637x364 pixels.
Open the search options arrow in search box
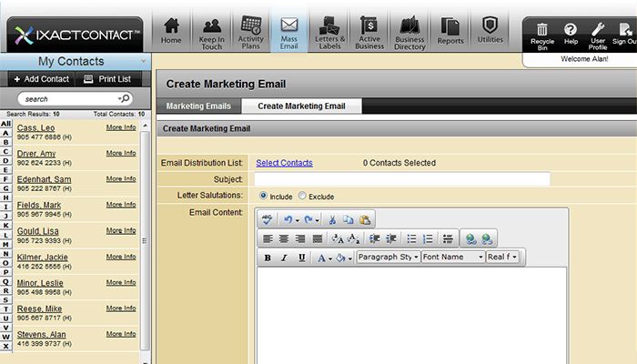click(119, 98)
